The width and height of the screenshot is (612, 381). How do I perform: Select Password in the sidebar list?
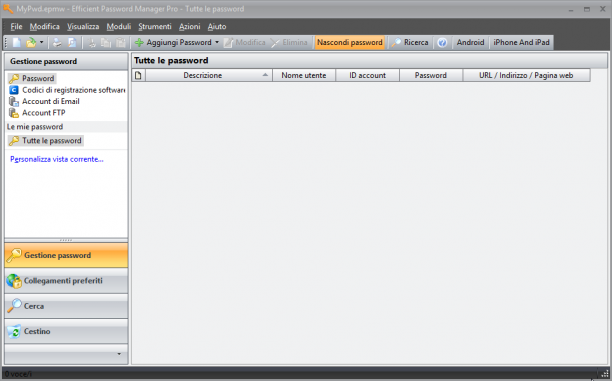point(32,78)
